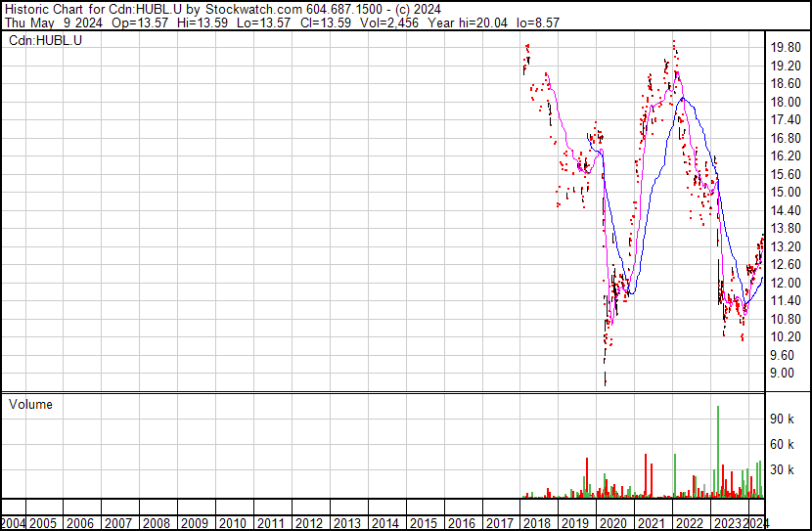Click the 19.80 price axis label
The width and height of the screenshot is (812, 531).
787,47
